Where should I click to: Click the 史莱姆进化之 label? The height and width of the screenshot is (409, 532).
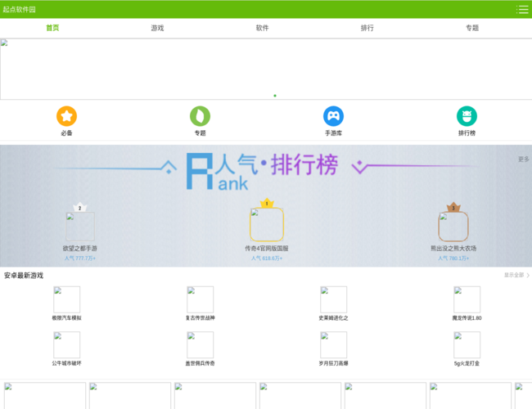pos(333,317)
